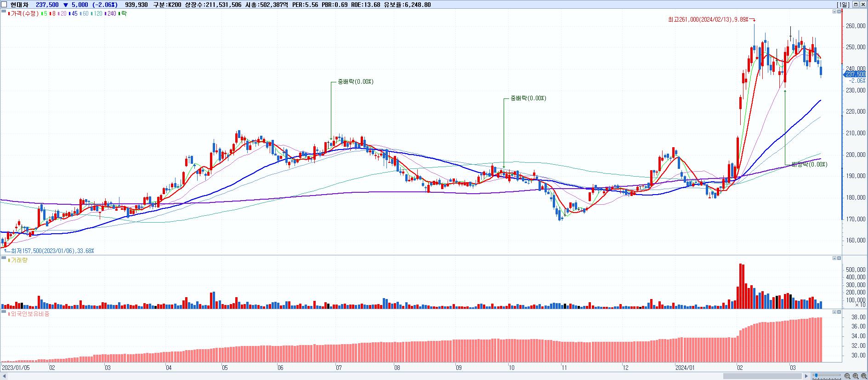The height and width of the screenshot is (380, 868).
Task: Select the 8-day moving average legend
Action: 53,14
